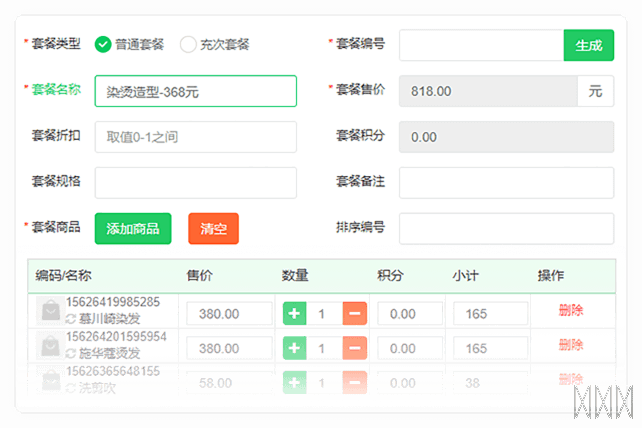Click the points field for 施华蔻烫发
This screenshot has width=642, height=428.
(410, 348)
